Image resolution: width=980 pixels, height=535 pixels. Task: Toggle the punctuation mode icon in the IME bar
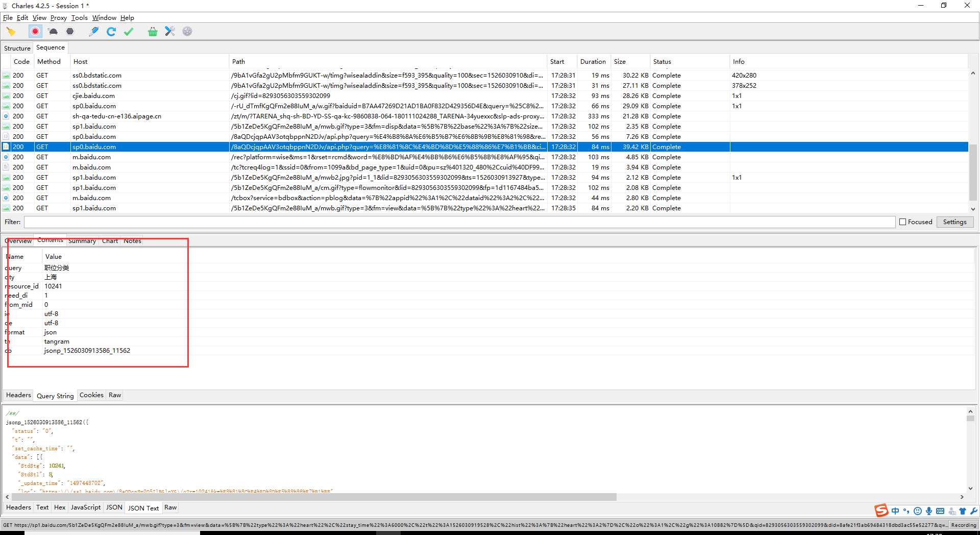pos(906,511)
